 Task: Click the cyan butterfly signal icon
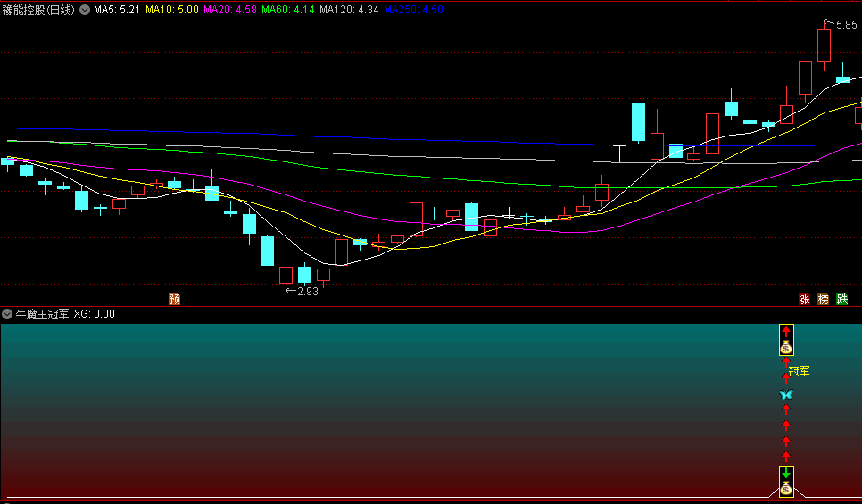[786, 394]
